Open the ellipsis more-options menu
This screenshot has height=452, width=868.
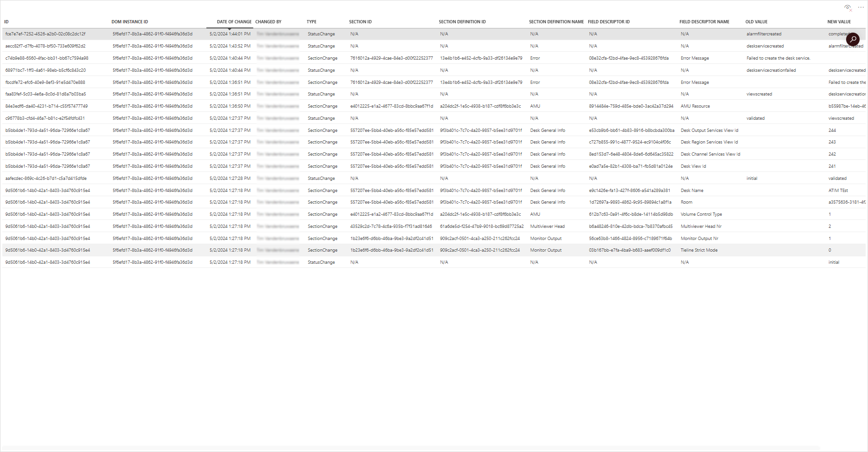coord(861,7)
